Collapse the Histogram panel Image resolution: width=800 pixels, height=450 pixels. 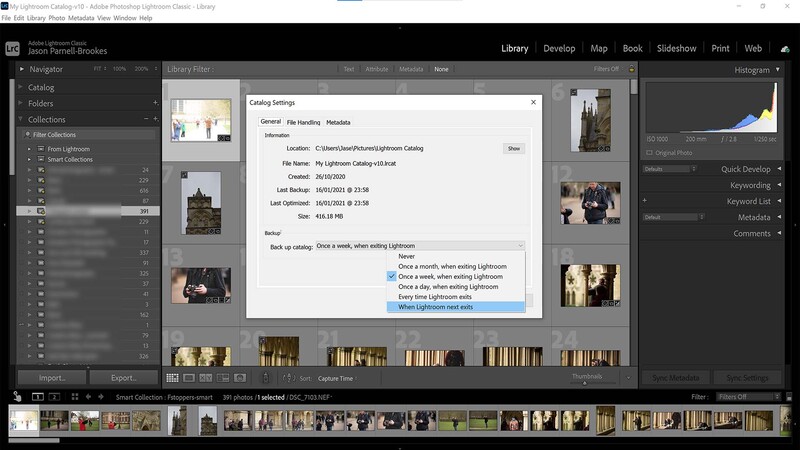(778, 69)
